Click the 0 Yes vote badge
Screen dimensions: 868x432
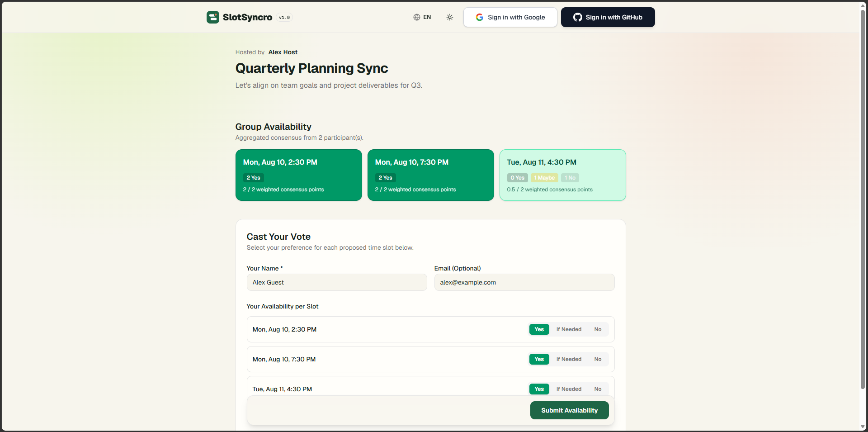pyautogui.click(x=518, y=178)
